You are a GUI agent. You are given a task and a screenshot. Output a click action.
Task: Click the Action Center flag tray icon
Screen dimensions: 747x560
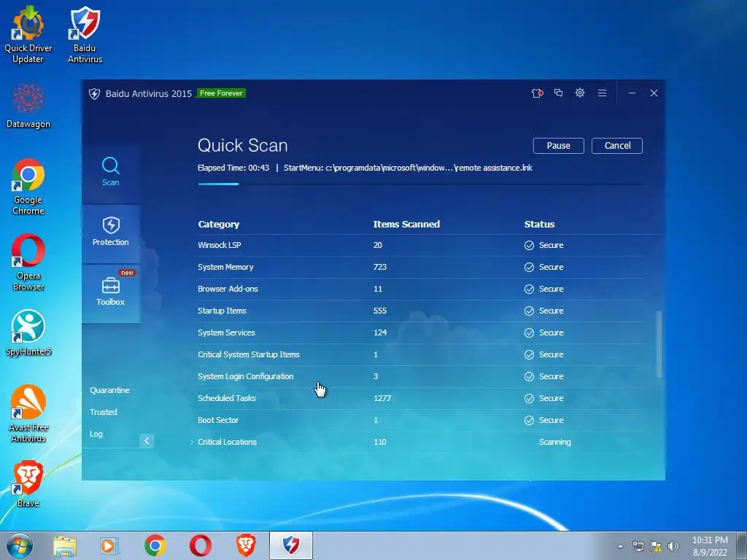click(656, 546)
